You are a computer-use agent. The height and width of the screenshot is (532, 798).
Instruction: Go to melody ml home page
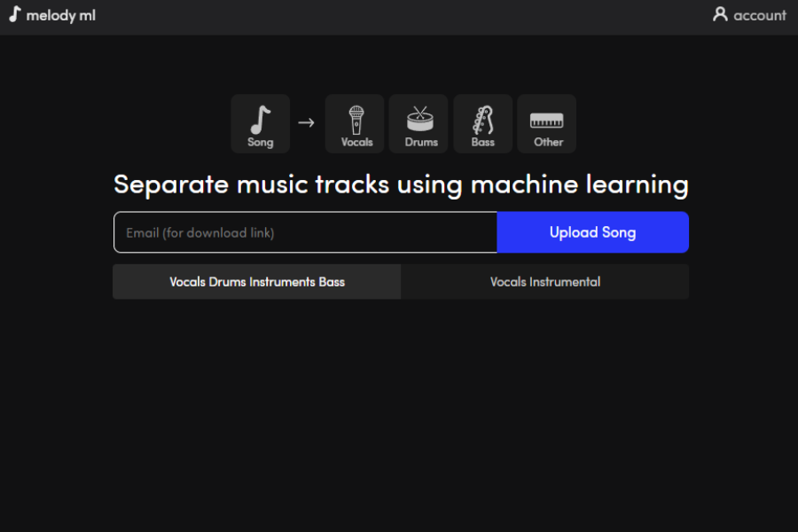[51, 14]
